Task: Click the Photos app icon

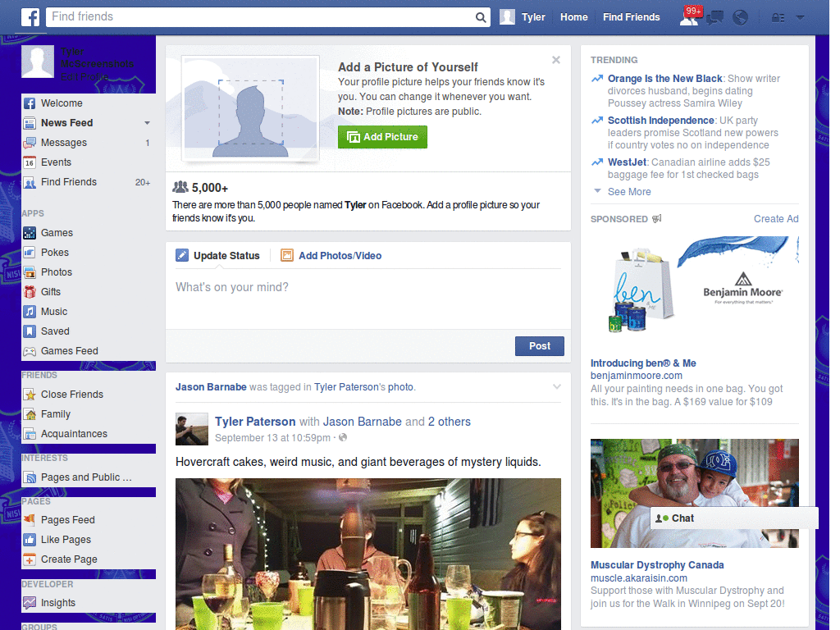Action: pyautogui.click(x=30, y=272)
